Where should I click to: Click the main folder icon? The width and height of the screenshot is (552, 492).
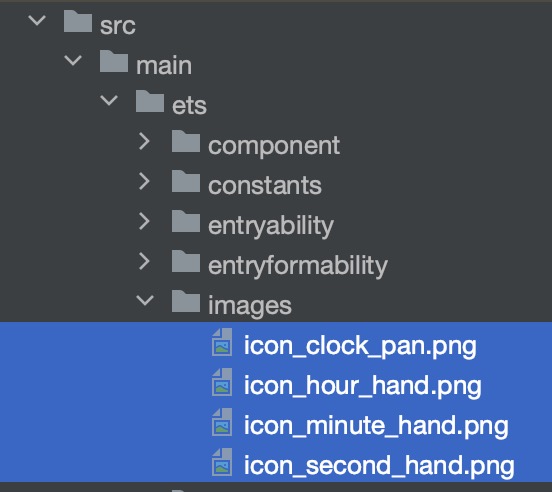tap(114, 61)
